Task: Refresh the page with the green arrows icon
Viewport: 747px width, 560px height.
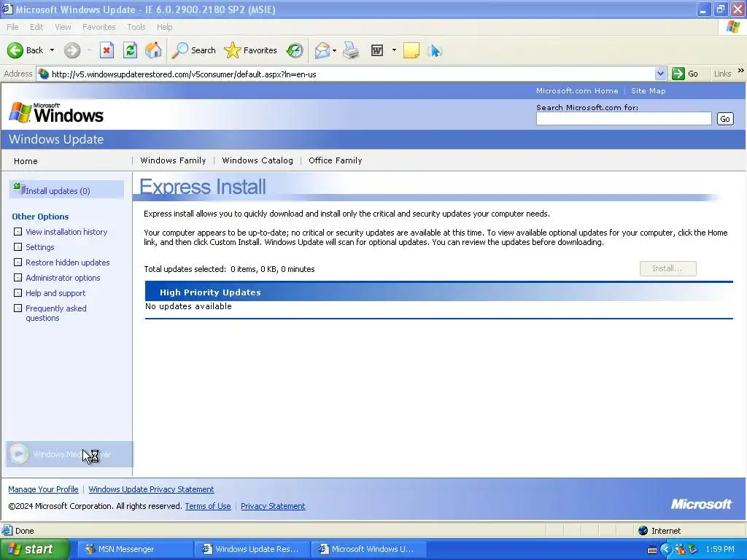Action: tap(130, 50)
